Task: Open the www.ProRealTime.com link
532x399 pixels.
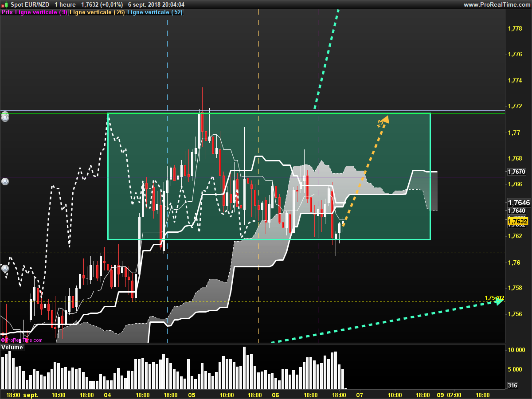Action: point(497,4)
